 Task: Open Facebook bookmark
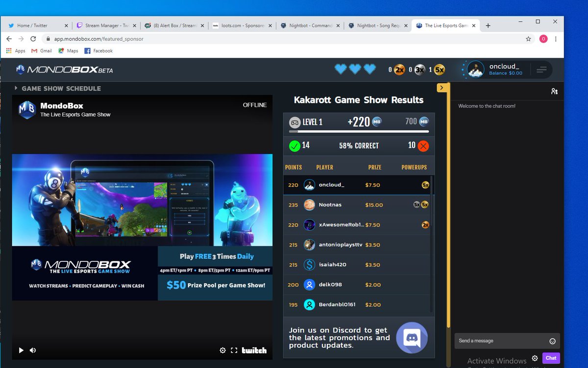[x=98, y=51]
